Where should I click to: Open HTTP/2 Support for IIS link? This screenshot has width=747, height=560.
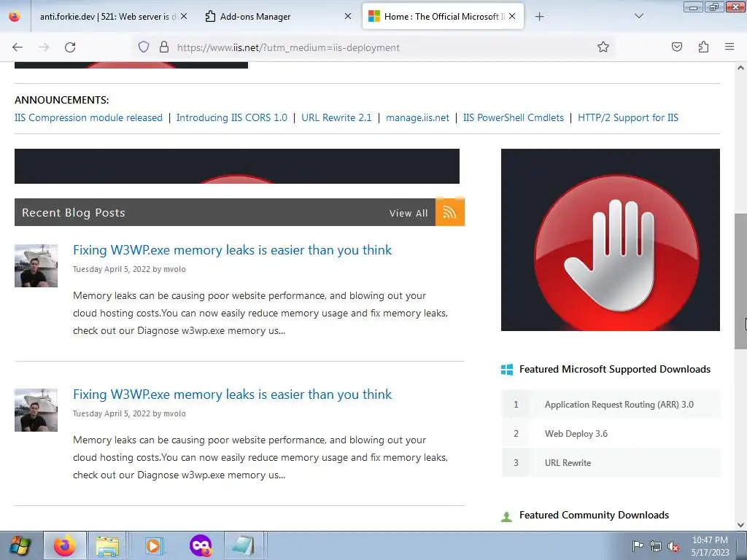point(628,117)
